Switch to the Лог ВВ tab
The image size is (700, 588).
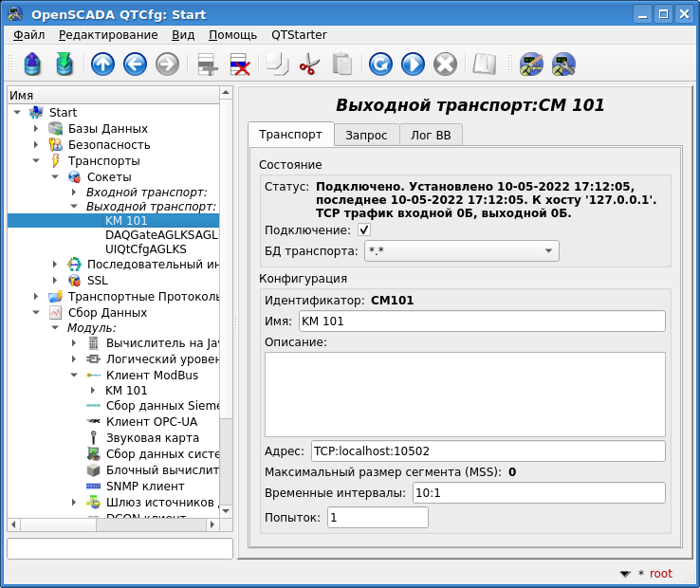431,135
